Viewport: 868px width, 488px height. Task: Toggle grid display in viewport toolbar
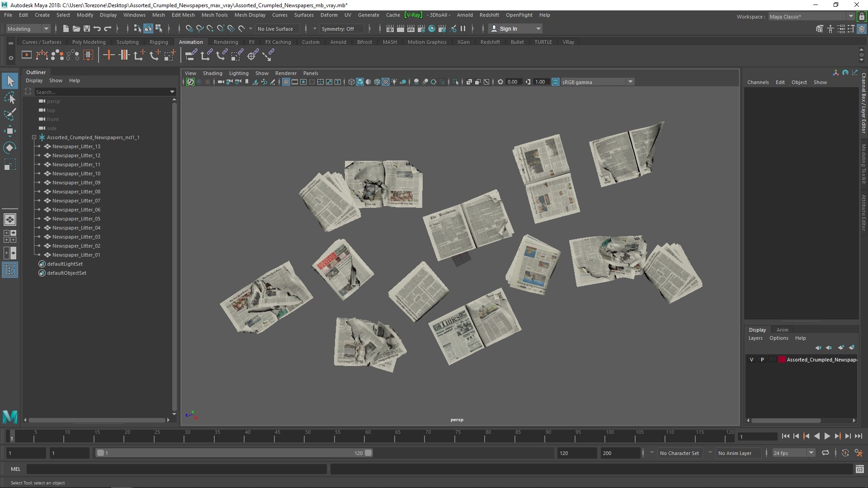pos(286,82)
